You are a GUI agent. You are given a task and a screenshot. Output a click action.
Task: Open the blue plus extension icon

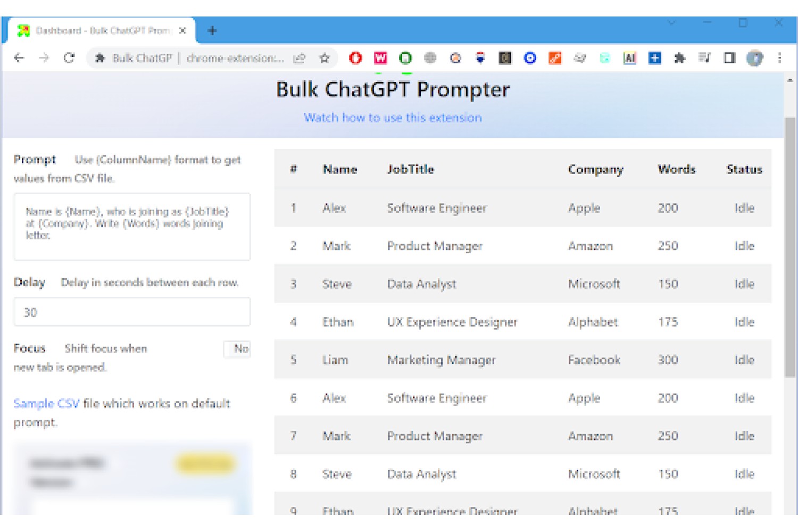(x=655, y=58)
